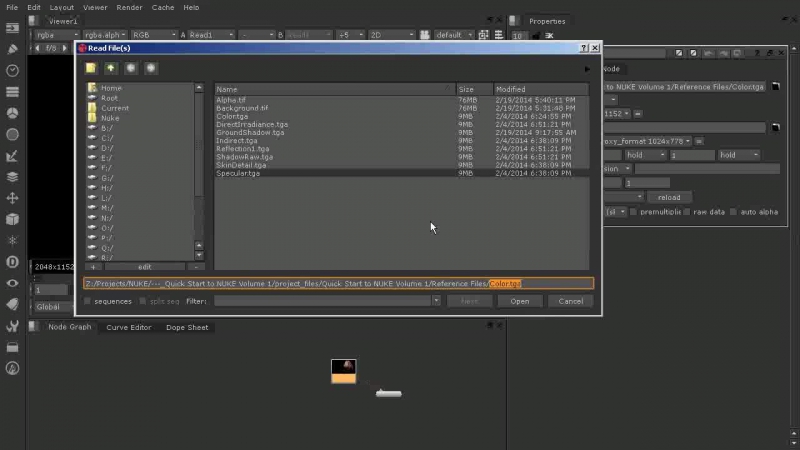800x450 pixels.
Task: Click the new folder icon in Read File dialog
Action: pos(91,68)
